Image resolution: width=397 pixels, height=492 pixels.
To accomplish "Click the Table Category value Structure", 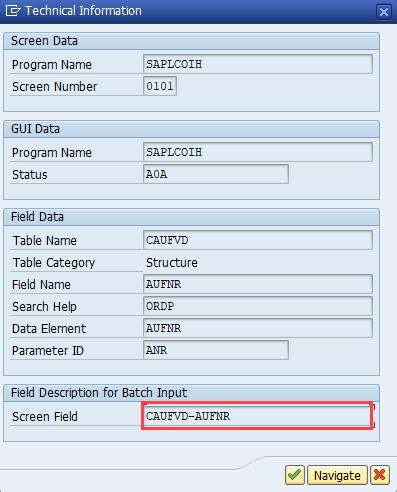I will click(172, 263).
